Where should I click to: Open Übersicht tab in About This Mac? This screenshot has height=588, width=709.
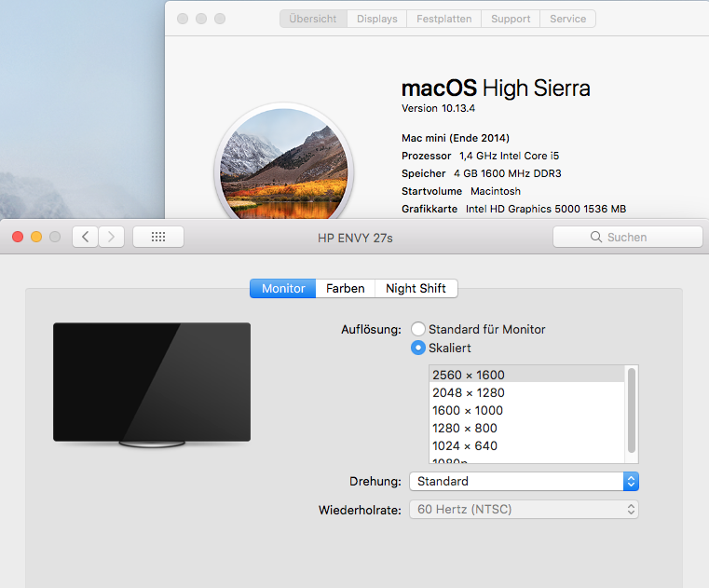313,19
